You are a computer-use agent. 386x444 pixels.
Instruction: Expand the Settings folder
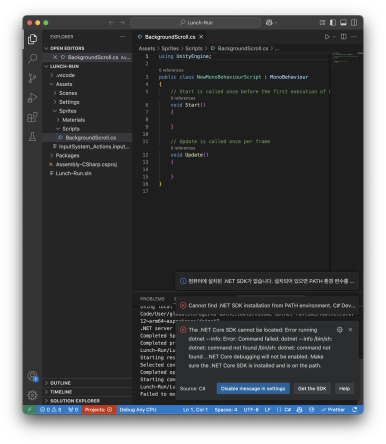69,102
